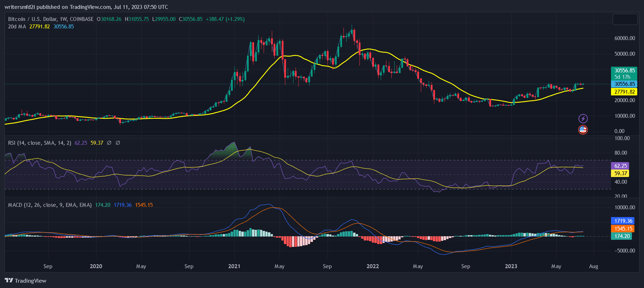Click the first ∅ symbol in RSI legend
The image size is (644, 288).
coord(109,143)
